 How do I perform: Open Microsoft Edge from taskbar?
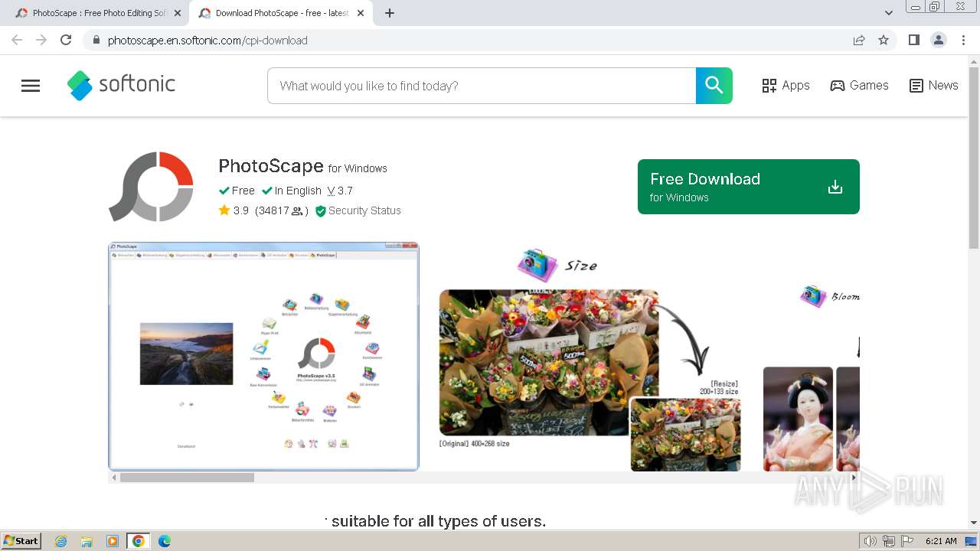165,541
